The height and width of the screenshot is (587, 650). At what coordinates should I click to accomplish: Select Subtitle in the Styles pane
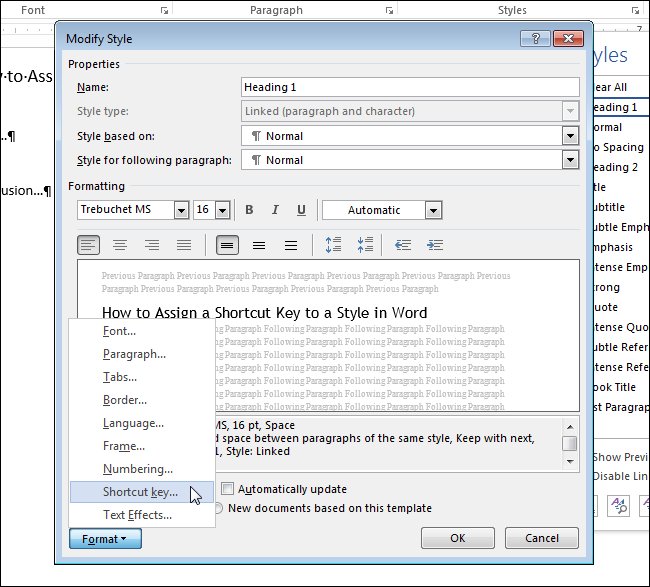621,207
